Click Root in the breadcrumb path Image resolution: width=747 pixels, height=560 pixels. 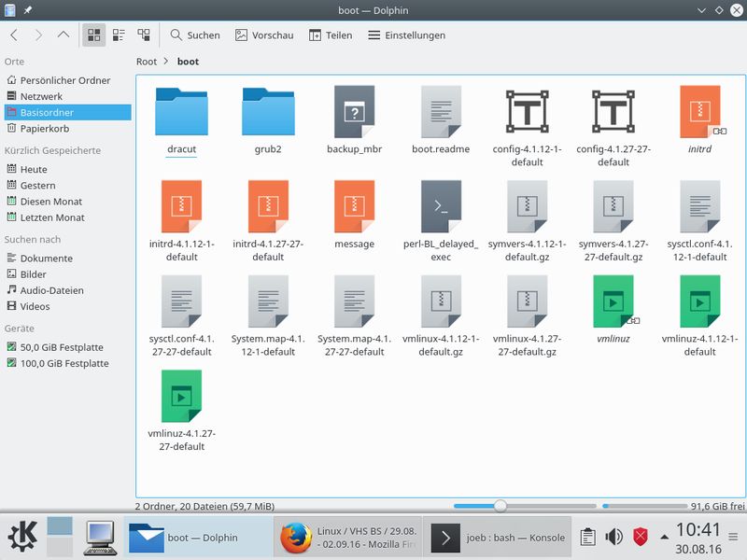(147, 62)
